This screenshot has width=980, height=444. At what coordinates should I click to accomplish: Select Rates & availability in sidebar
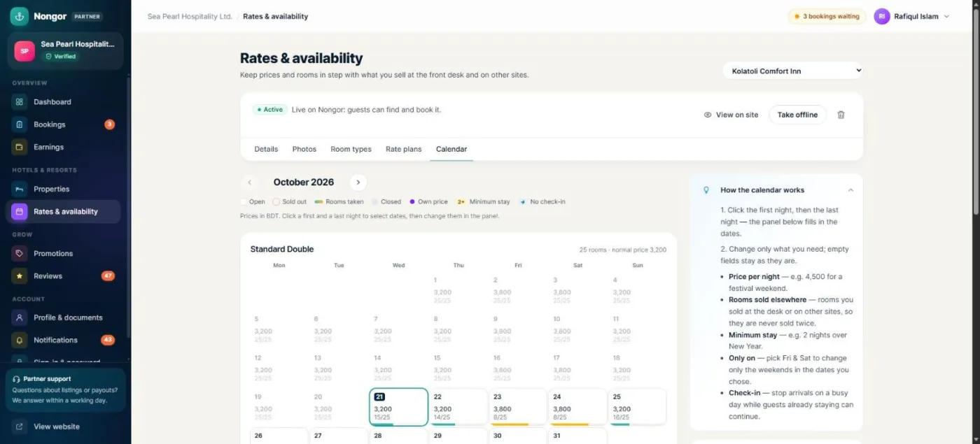63,211
